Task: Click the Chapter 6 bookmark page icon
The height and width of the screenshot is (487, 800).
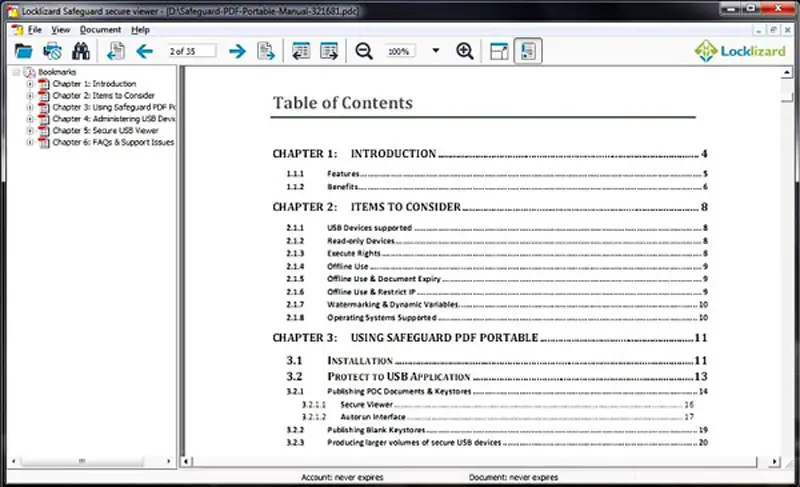Action: [44, 142]
